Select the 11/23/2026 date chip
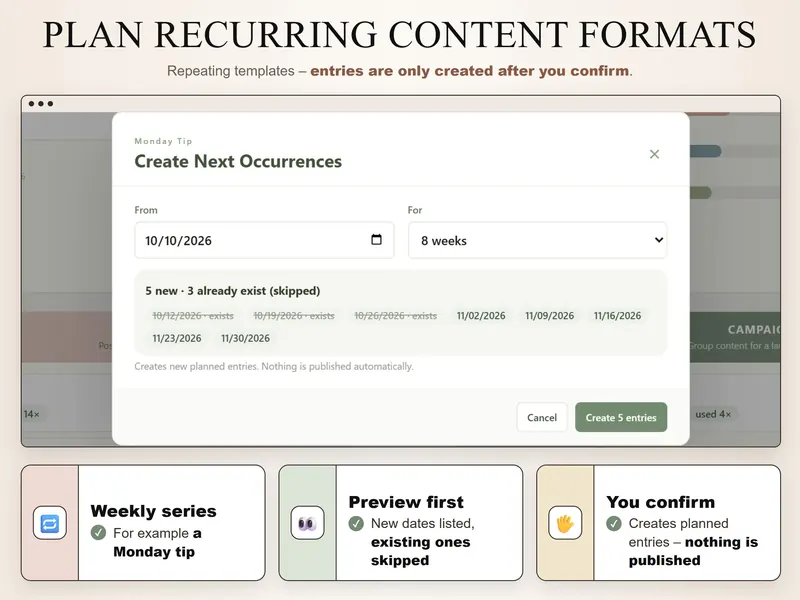The width and height of the screenshot is (800, 600). pyautogui.click(x=177, y=338)
